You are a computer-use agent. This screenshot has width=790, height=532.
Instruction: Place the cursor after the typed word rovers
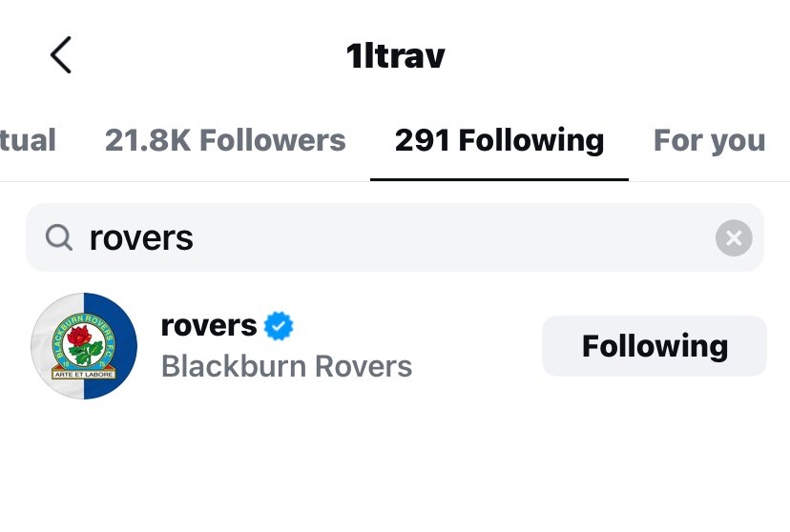[195, 237]
